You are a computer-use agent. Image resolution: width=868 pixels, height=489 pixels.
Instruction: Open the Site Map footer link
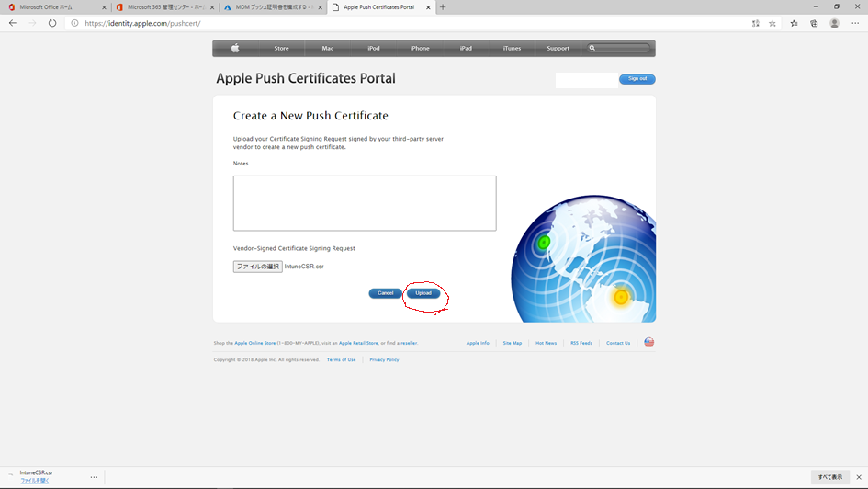tap(512, 343)
